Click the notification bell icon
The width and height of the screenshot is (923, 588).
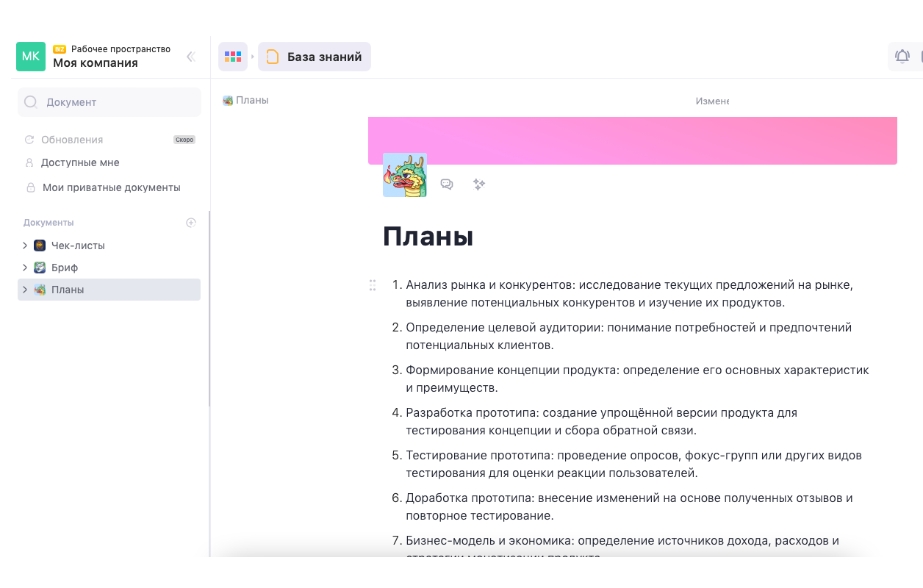pyautogui.click(x=902, y=56)
